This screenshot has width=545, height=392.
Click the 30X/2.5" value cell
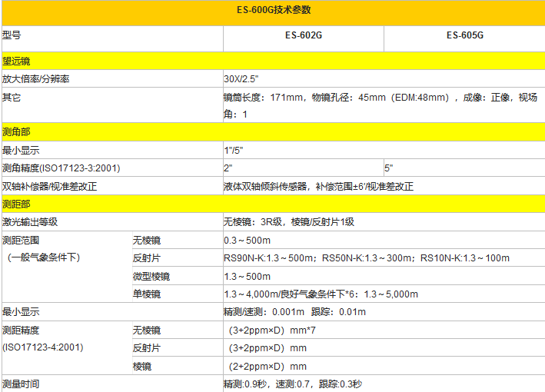point(244,79)
